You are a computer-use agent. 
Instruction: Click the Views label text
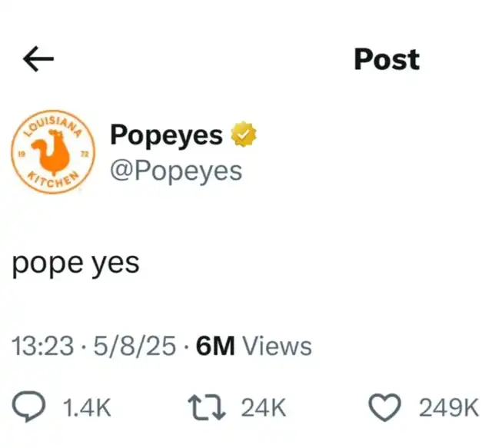click(x=278, y=346)
